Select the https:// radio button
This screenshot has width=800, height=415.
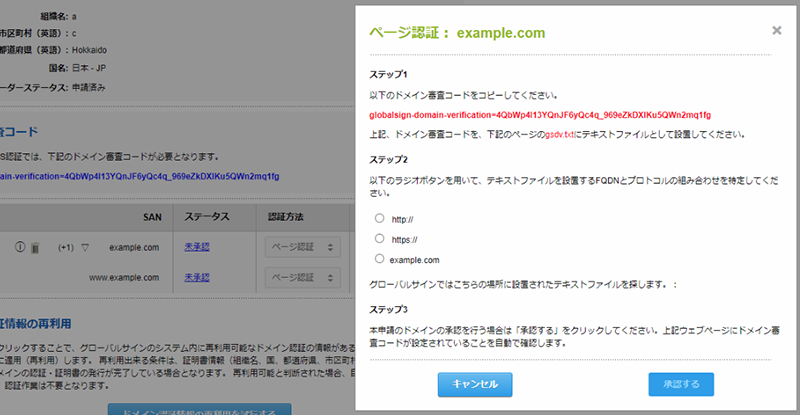point(379,238)
